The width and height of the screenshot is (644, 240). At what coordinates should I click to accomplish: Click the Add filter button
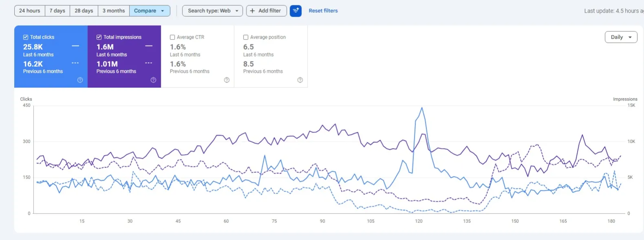point(266,11)
